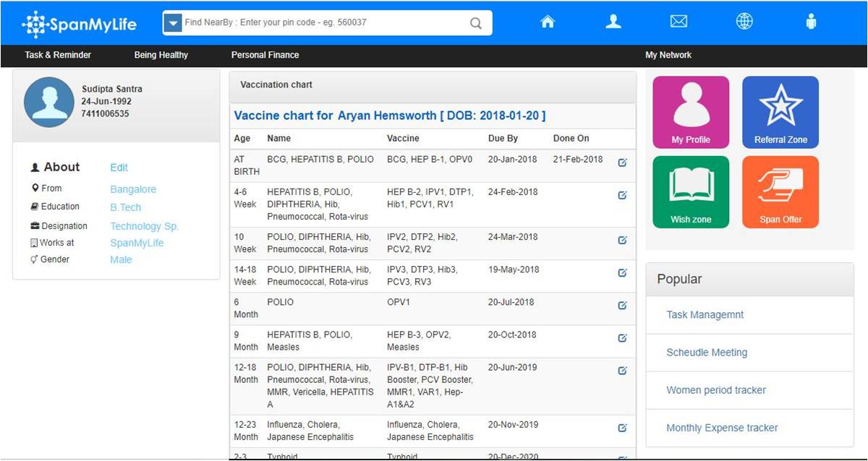Click the 20-Nov-2019 due date
The height and width of the screenshot is (461, 868).
pos(513,425)
